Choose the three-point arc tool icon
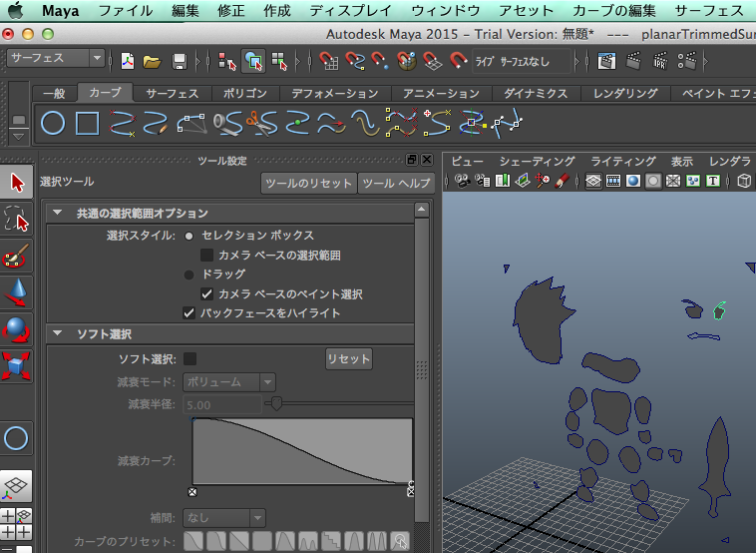Image resolution: width=756 pixels, height=553 pixels. coord(190,123)
